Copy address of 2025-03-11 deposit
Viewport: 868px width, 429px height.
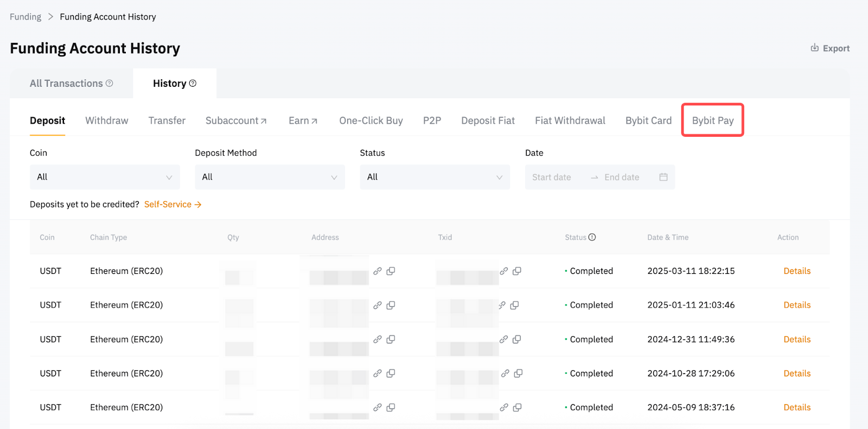(391, 271)
